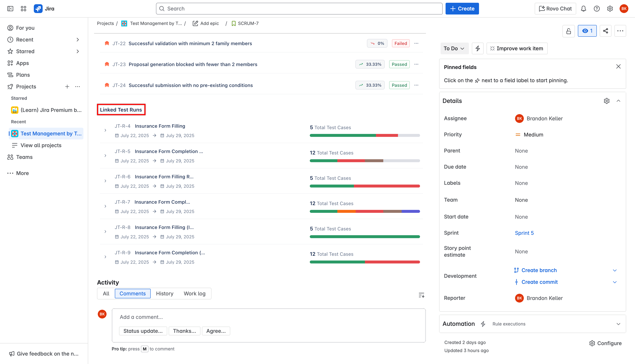Click the help question mark icon
This screenshot has width=635, height=364.
pyautogui.click(x=597, y=9)
